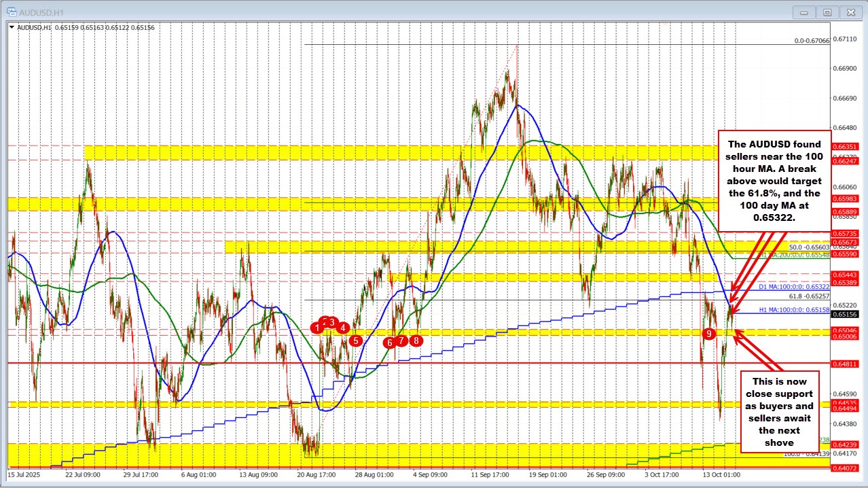Select the 'close support' annotation text box
Image resolution: width=868 pixels, height=488 pixels.
click(x=782, y=411)
